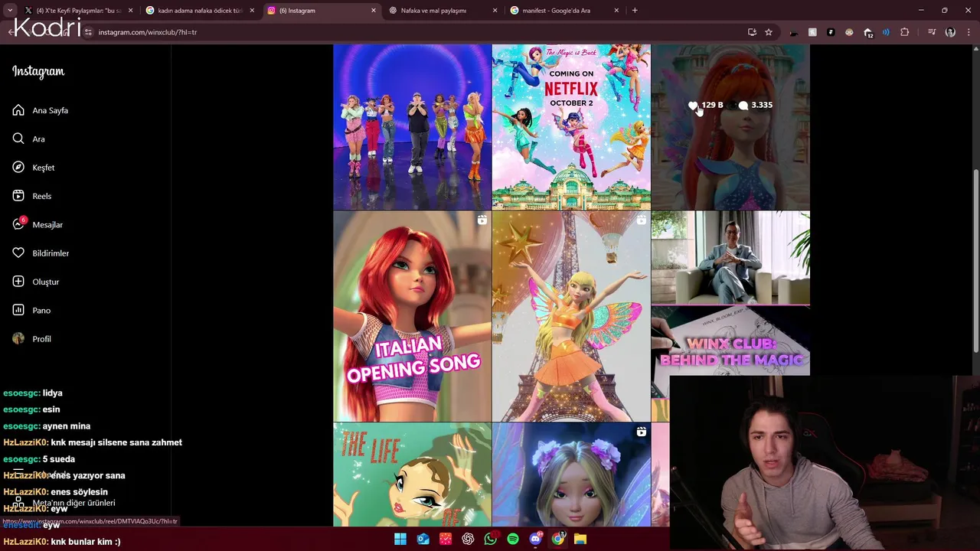The height and width of the screenshot is (551, 980).
Task: Open the Profil avatar icon
Action: [18, 338]
